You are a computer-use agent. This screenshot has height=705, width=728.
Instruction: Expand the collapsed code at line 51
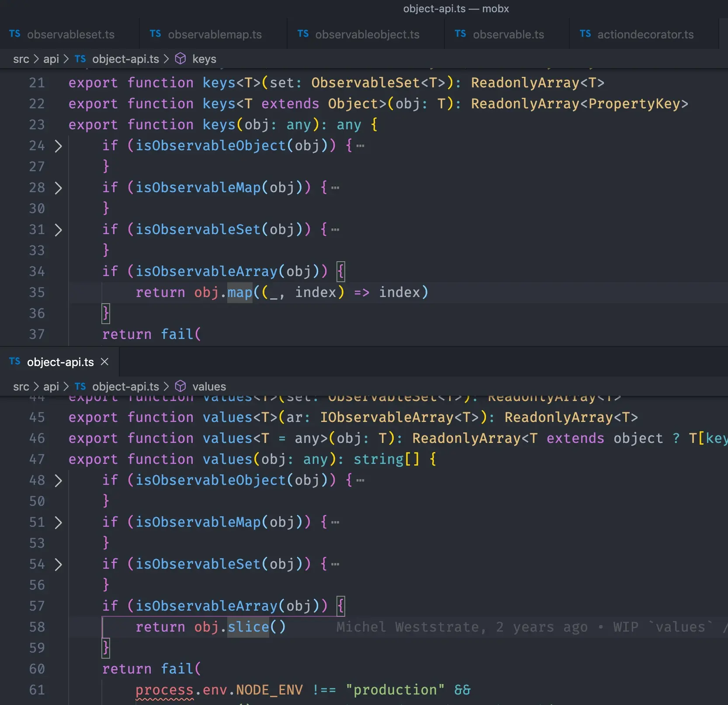[x=59, y=522]
